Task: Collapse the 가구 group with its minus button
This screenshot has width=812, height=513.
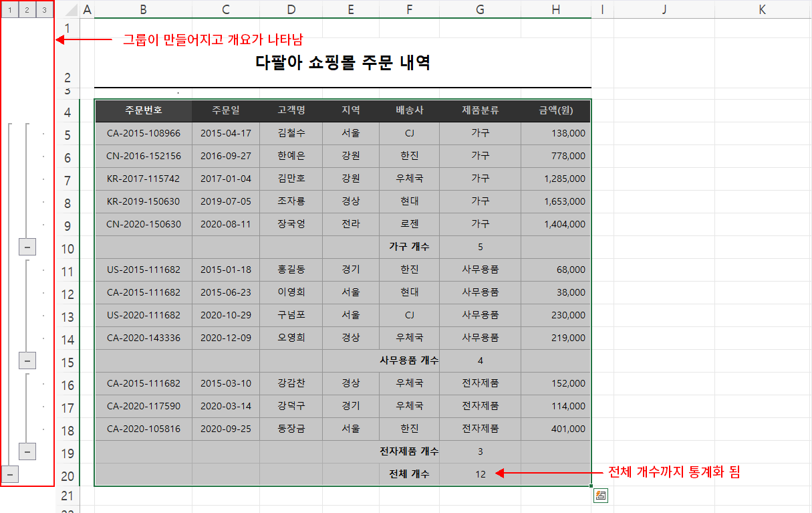Action: coord(27,247)
